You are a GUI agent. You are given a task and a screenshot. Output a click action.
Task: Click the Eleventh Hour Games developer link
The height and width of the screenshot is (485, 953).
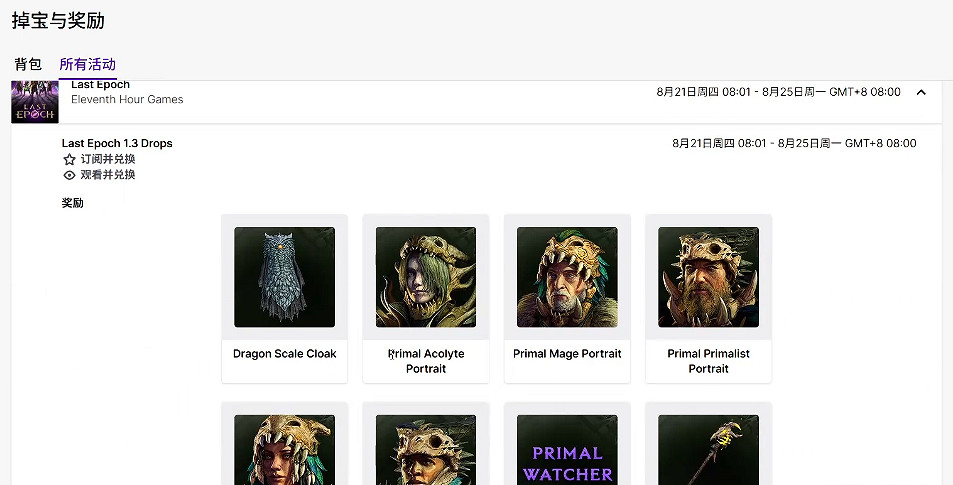coord(127,99)
